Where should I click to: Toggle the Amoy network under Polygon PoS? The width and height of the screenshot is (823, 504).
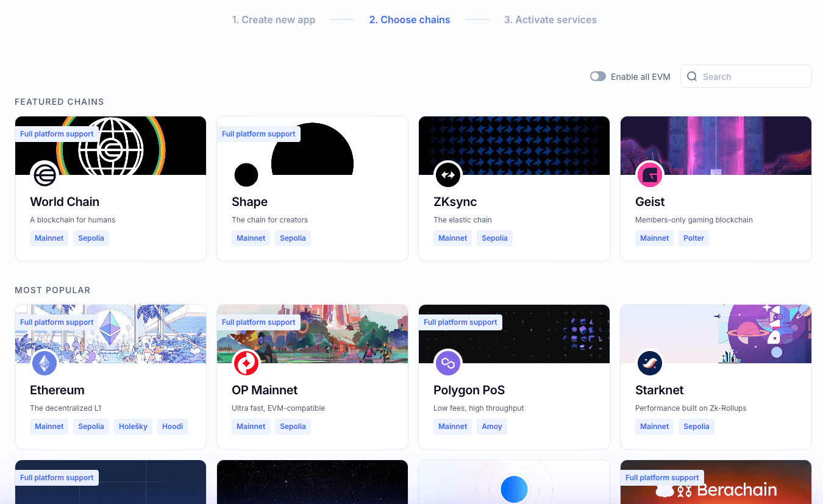coord(492,427)
